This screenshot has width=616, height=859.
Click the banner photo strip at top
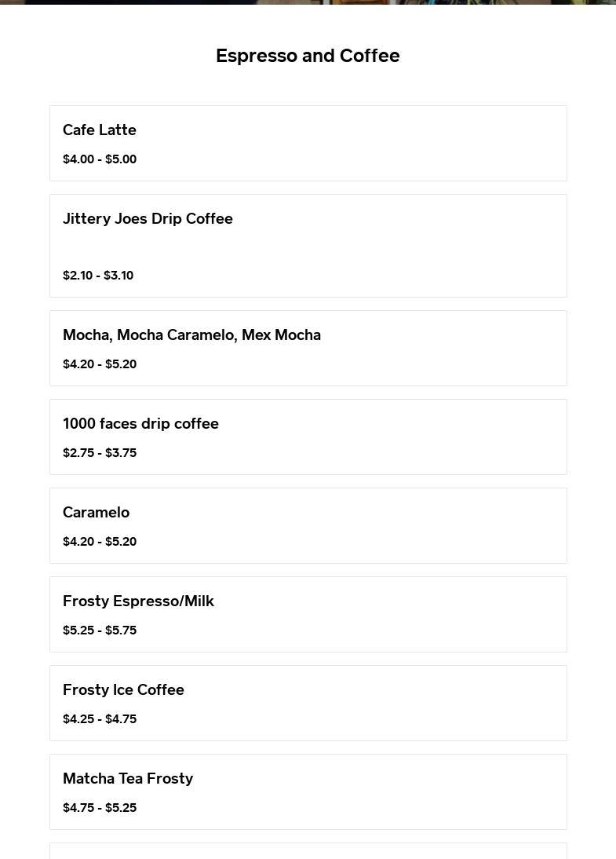coord(308,2)
